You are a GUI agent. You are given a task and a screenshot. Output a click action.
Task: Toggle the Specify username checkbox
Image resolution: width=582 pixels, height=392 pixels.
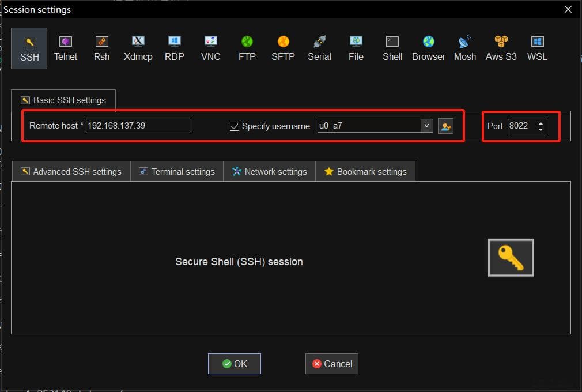pyautogui.click(x=234, y=126)
